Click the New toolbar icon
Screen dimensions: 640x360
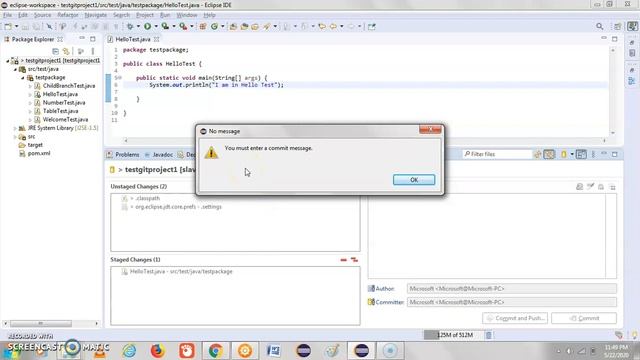(x=8, y=27)
